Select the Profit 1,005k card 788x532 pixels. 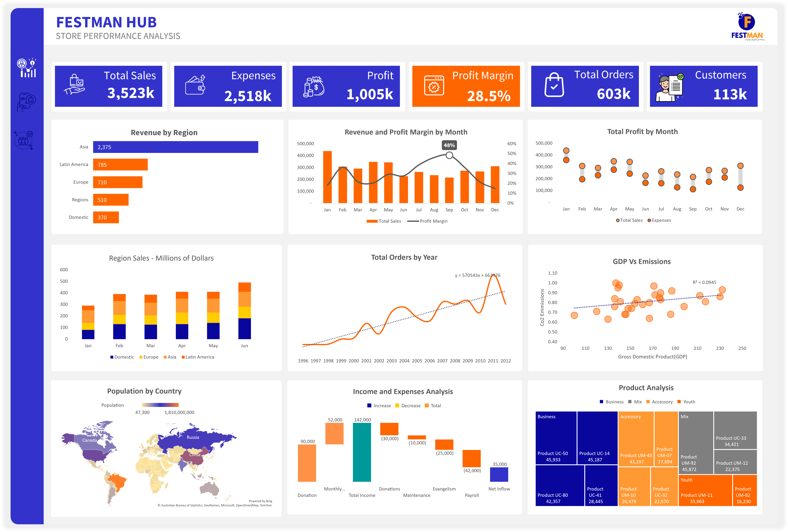(346, 86)
